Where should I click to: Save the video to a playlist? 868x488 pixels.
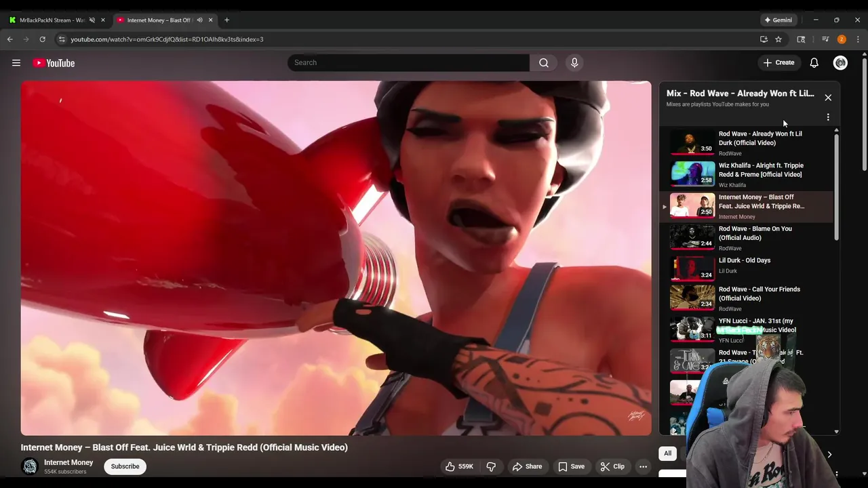pyautogui.click(x=571, y=466)
